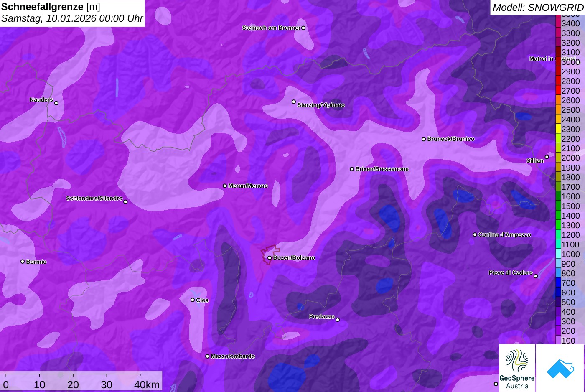Click the 700 m blue legend swatch
The width and height of the screenshot is (585, 392).
coord(558,283)
